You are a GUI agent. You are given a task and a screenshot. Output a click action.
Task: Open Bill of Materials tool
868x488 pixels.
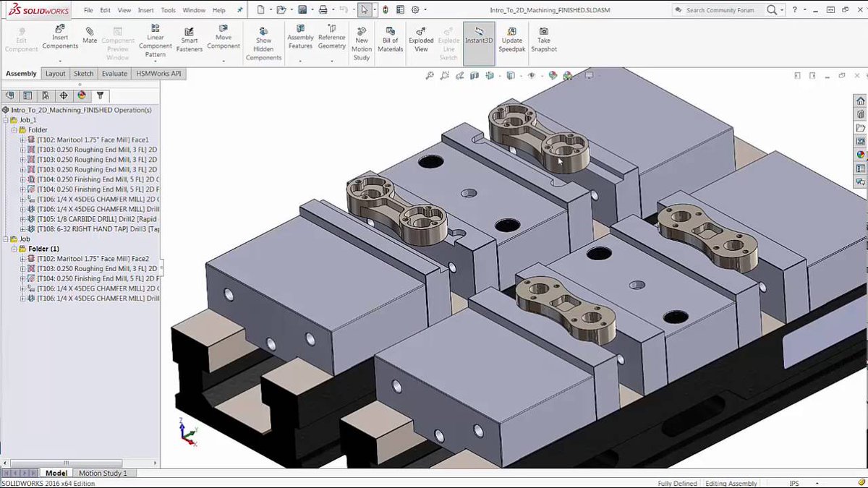click(390, 40)
